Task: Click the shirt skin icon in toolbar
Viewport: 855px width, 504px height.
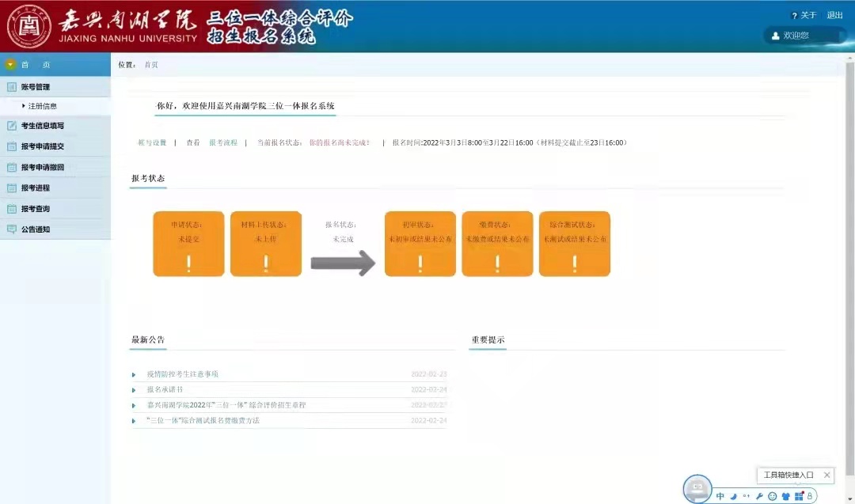Action: pos(785,496)
